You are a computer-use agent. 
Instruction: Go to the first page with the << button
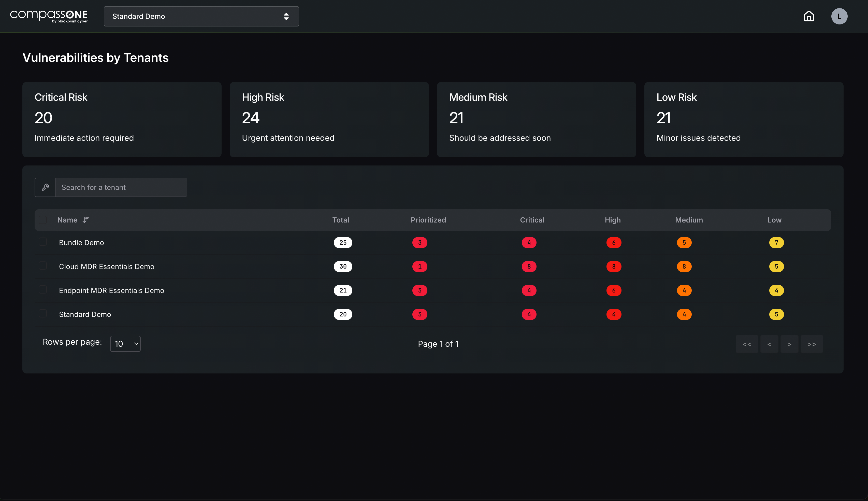(747, 344)
